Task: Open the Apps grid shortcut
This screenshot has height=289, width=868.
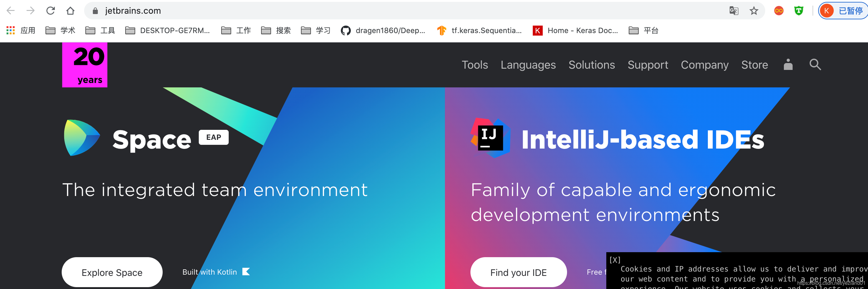Action: coord(21,30)
